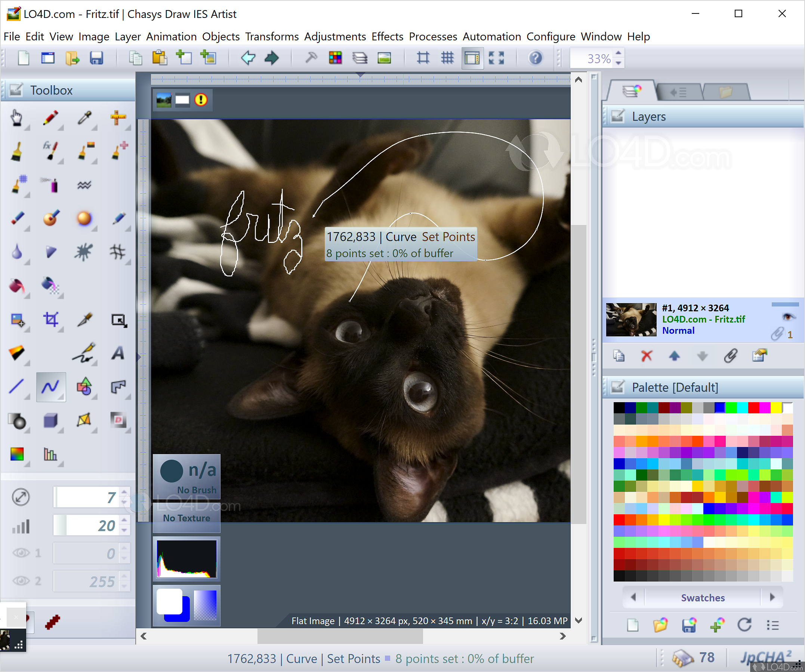Image resolution: width=805 pixels, height=672 pixels.
Task: Open the Transforms menu
Action: (272, 36)
